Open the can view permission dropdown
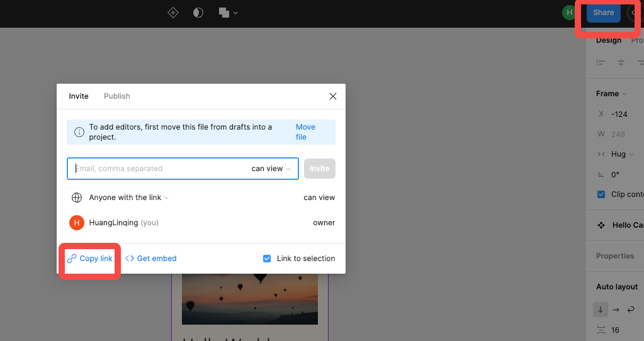644x341 pixels. [271, 169]
